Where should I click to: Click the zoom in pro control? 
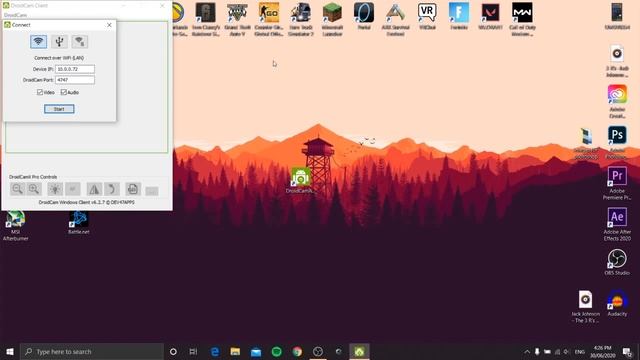[x=34, y=189]
